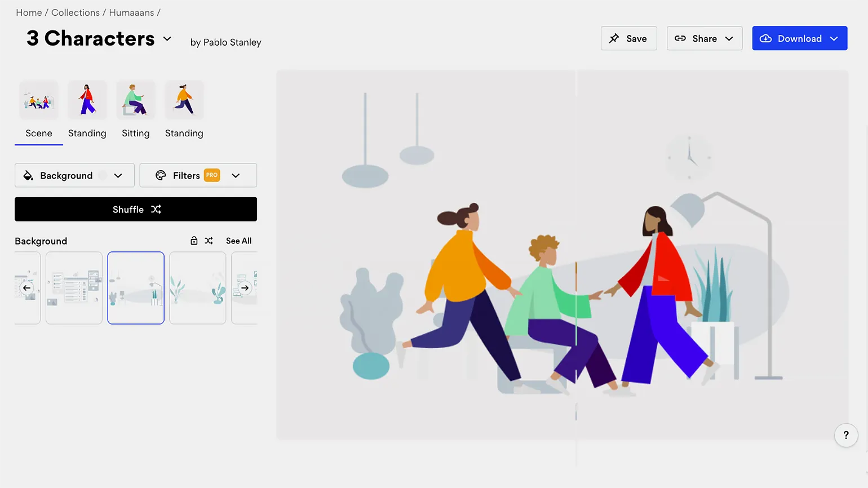This screenshot has height=488, width=868.
Task: Switch to the Sitting tab
Action: tap(136, 112)
